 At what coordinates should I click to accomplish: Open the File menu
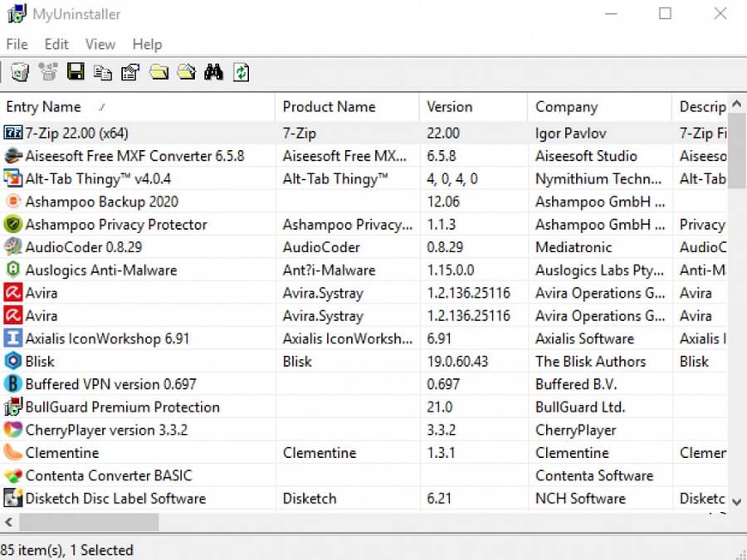click(x=17, y=44)
